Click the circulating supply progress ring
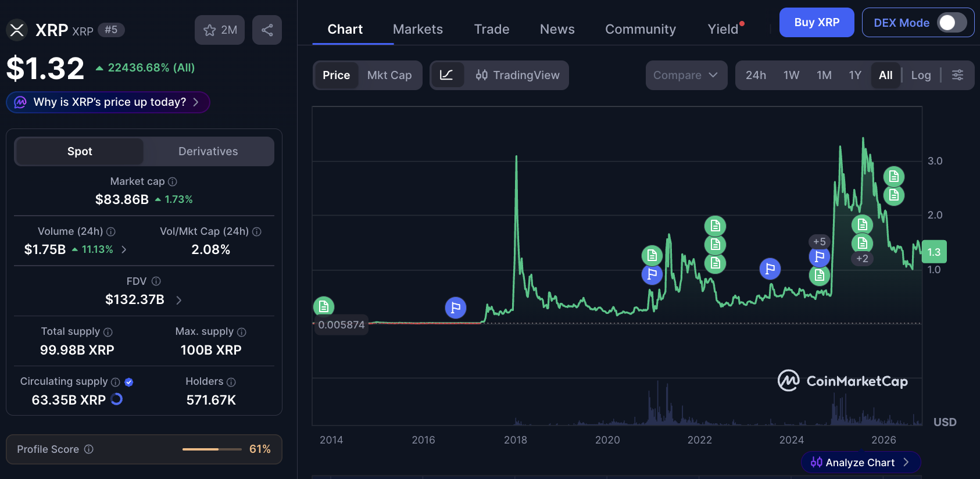This screenshot has width=980, height=479. (117, 399)
